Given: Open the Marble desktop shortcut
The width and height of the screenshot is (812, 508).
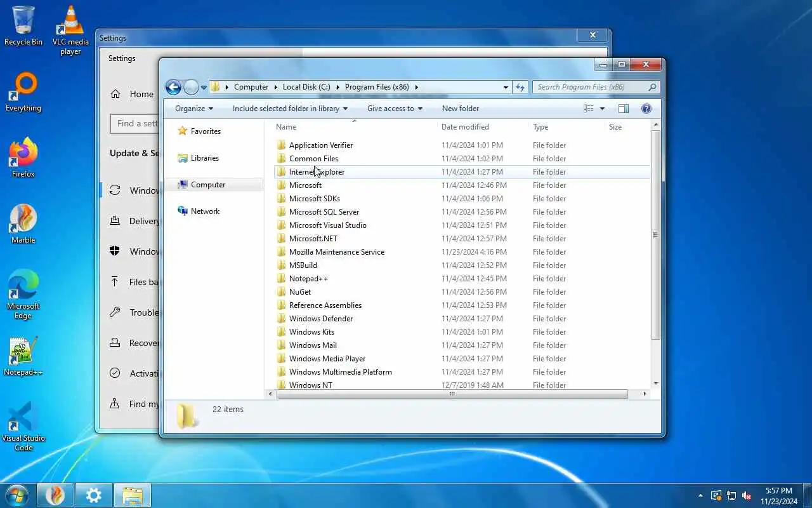Looking at the screenshot, I should tap(23, 224).
